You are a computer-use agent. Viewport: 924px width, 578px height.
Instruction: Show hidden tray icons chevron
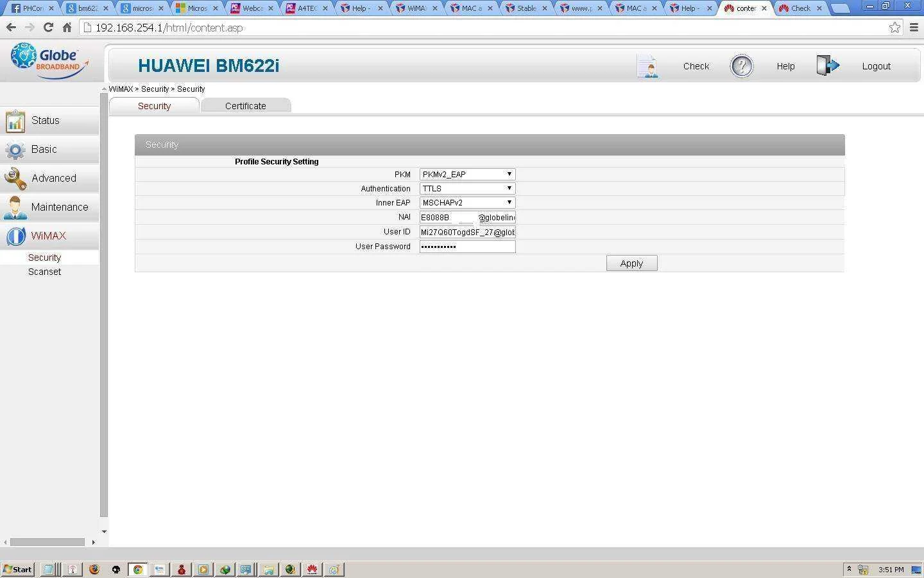coord(849,569)
